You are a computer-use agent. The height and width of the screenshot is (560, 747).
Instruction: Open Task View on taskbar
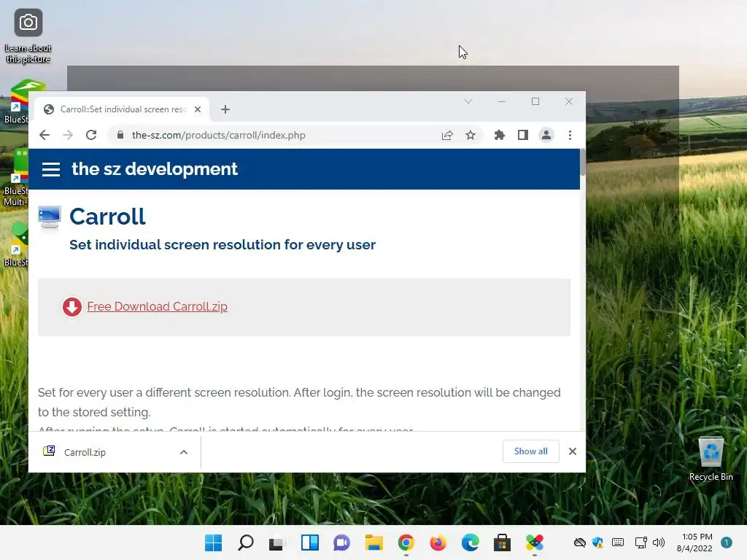[277, 542]
